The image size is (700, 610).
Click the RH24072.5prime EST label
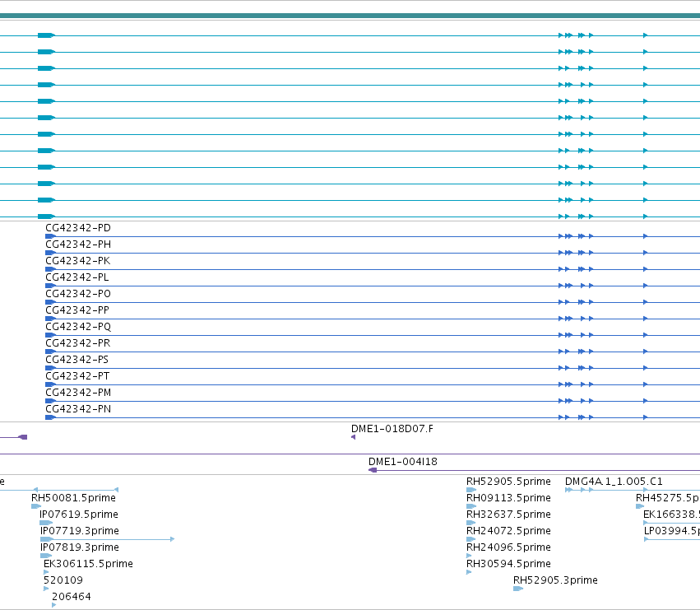coord(508,531)
